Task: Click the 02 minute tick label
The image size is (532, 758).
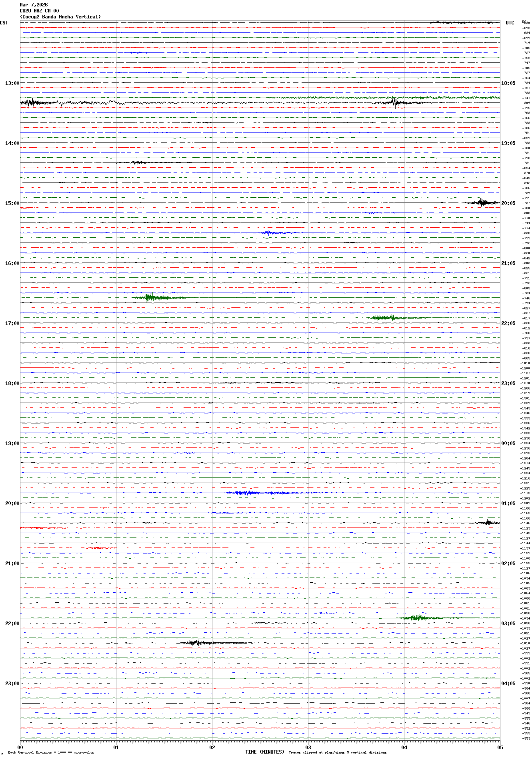Action: [x=212, y=747]
